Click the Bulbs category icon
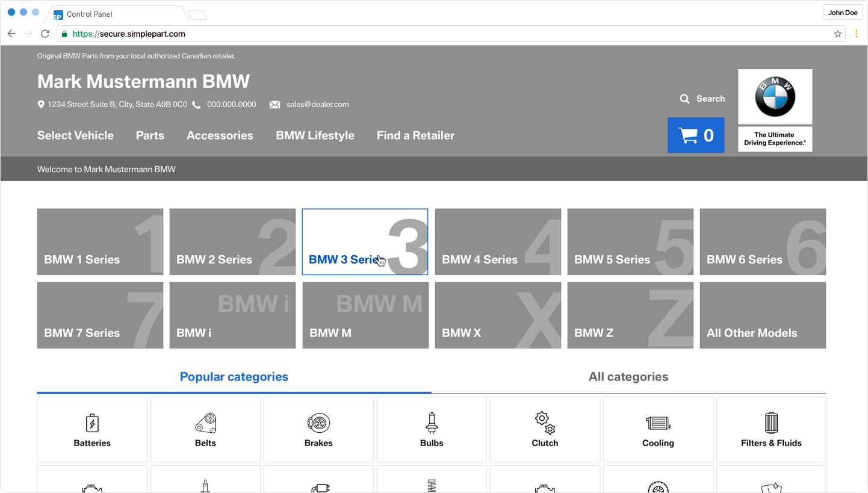Viewport: 868px width, 493px height. coord(432,423)
